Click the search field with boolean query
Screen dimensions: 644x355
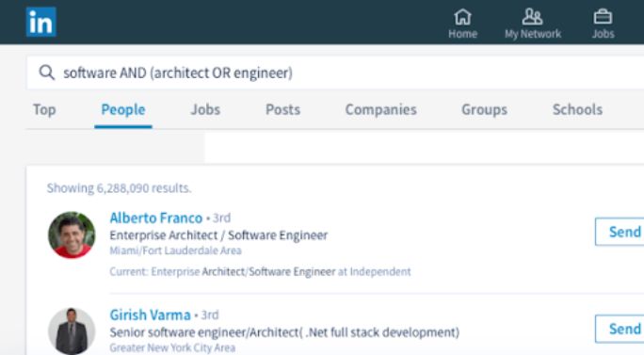[x=335, y=73]
